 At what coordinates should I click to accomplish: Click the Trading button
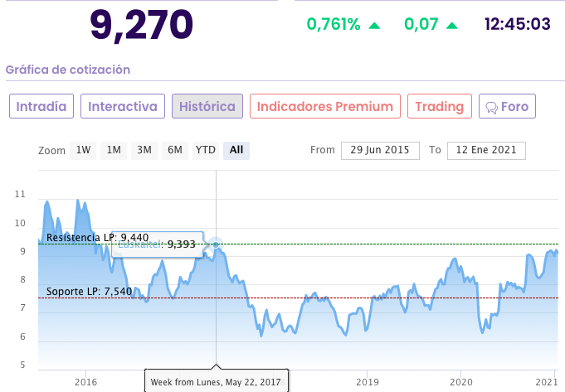440,106
